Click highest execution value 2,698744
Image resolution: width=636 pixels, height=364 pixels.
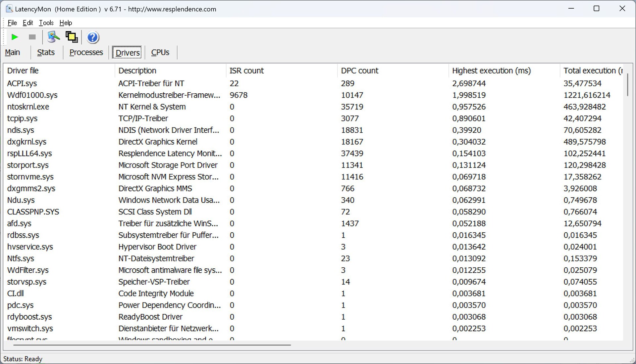[469, 83]
